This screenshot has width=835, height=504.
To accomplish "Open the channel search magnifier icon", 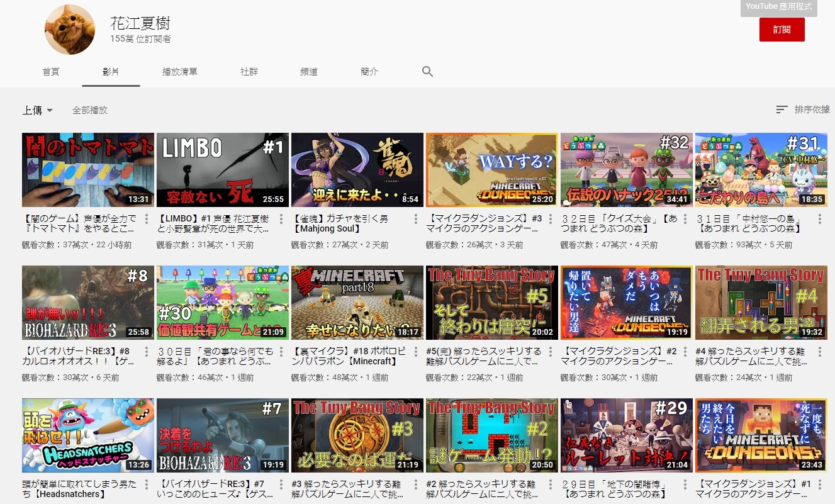I will click(x=428, y=72).
